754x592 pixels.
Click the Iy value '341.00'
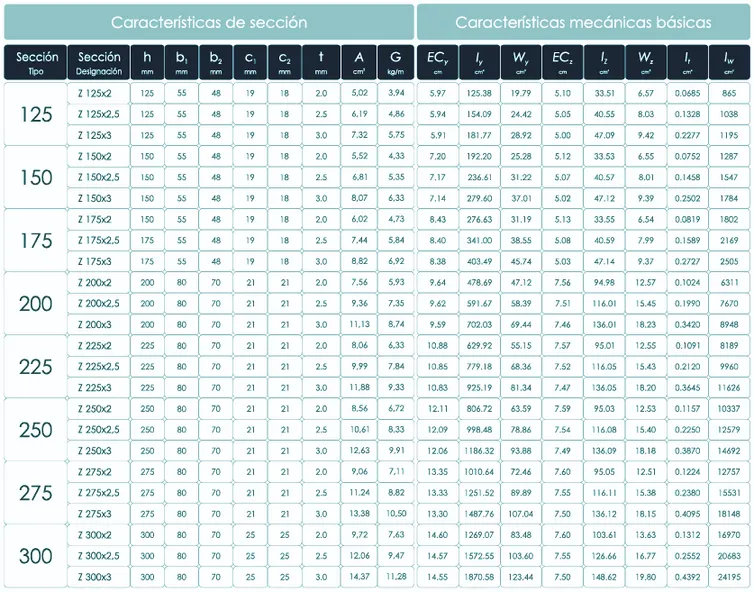[479, 240]
